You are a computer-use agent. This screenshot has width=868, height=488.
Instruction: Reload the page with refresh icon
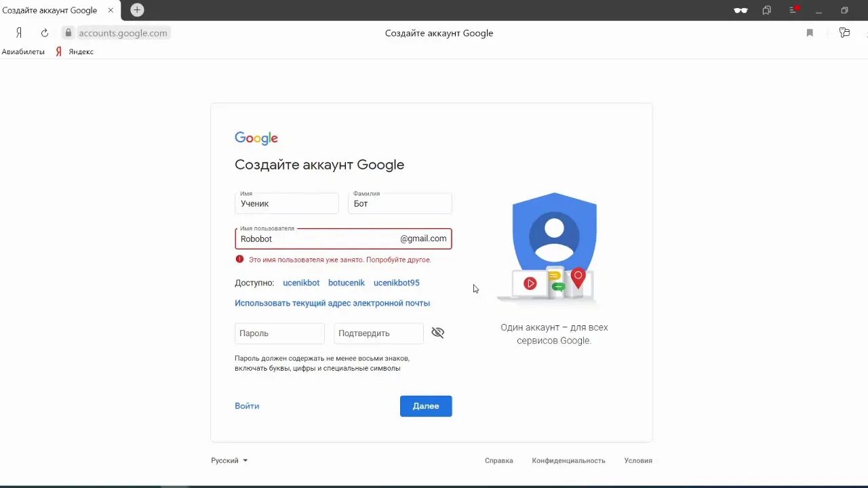pyautogui.click(x=45, y=33)
